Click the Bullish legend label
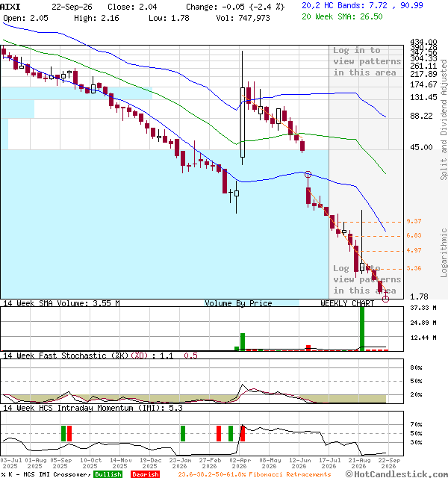This screenshot has height=478, width=448. (108, 474)
